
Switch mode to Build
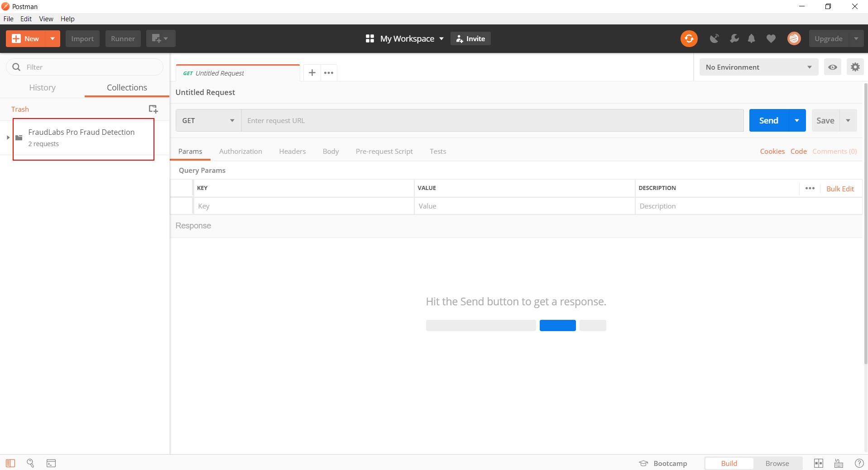point(729,463)
